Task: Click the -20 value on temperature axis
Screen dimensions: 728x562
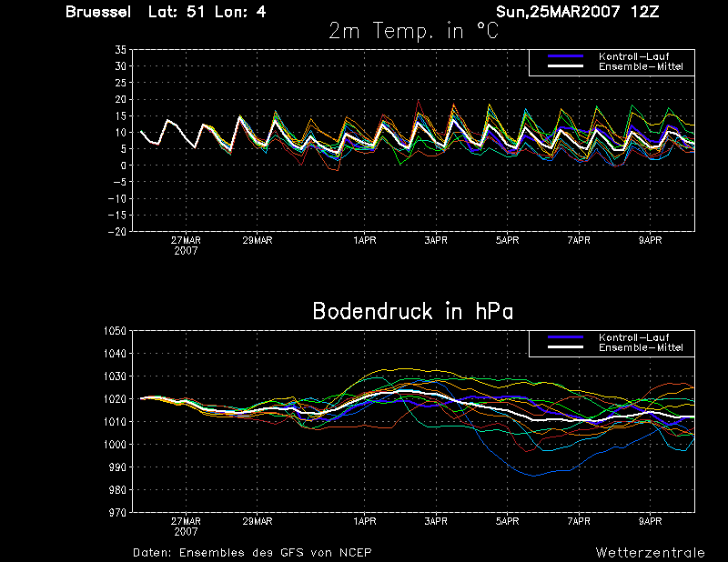Action: pyautogui.click(x=117, y=232)
